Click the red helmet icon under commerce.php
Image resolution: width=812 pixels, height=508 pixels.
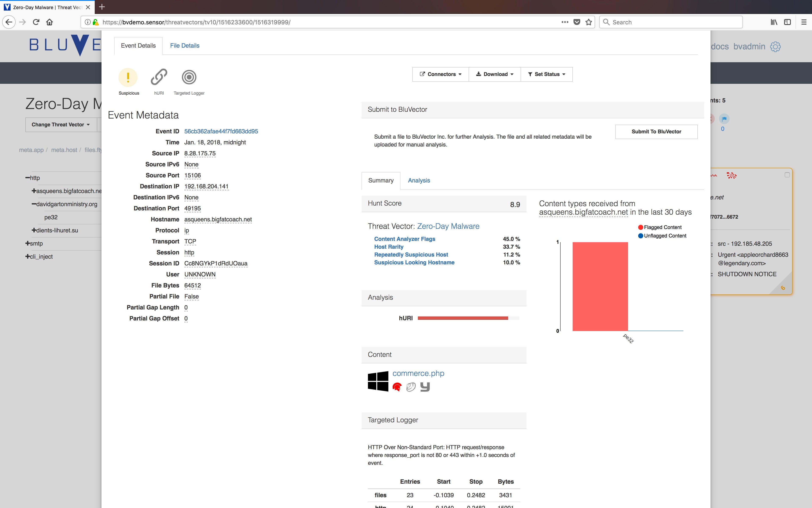click(397, 387)
